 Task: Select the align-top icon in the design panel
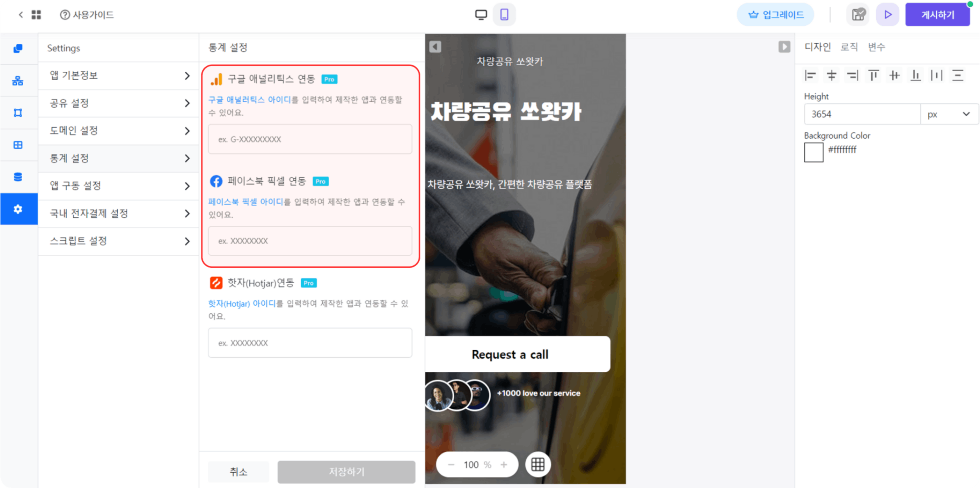pos(873,75)
